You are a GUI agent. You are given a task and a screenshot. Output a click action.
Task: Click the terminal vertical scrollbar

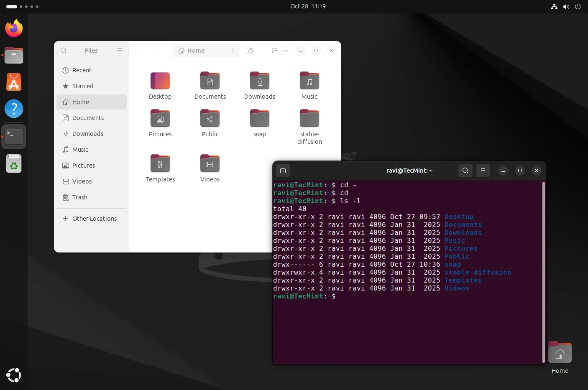[x=543, y=272]
